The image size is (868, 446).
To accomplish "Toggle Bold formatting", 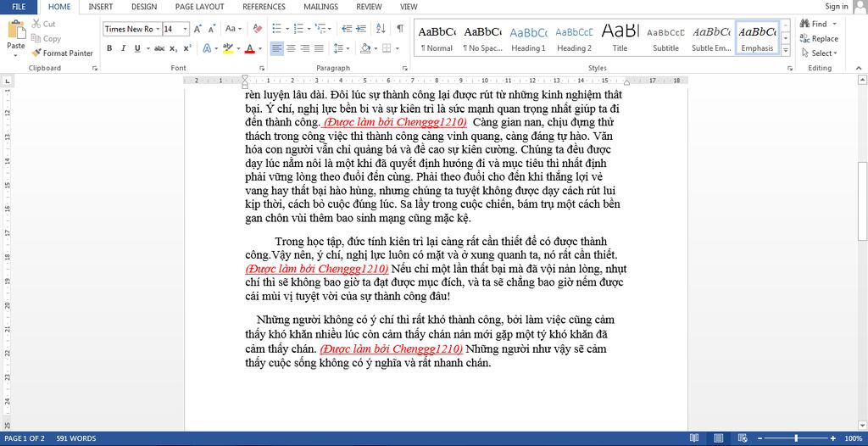I will (109, 49).
